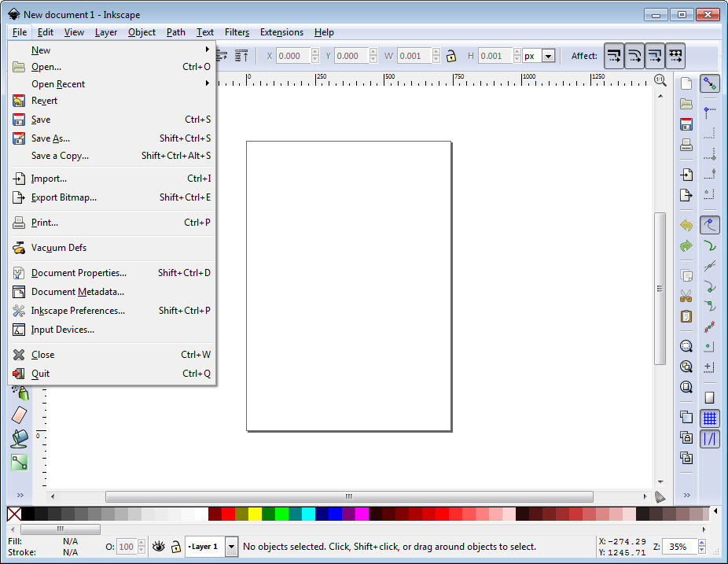Click the Cut scissors icon
728x564 pixels.
(686, 297)
